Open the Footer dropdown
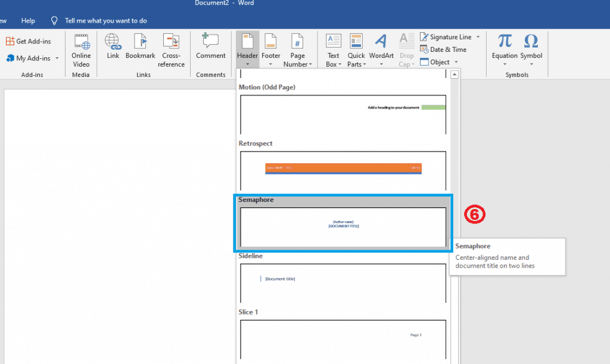Image resolution: width=610 pixels, height=364 pixels. click(x=271, y=50)
